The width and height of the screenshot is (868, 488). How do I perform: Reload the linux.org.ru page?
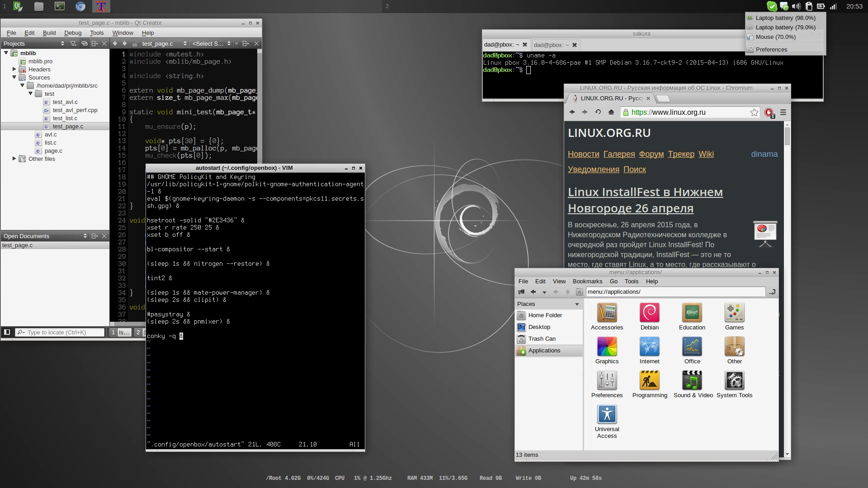pyautogui.click(x=598, y=112)
